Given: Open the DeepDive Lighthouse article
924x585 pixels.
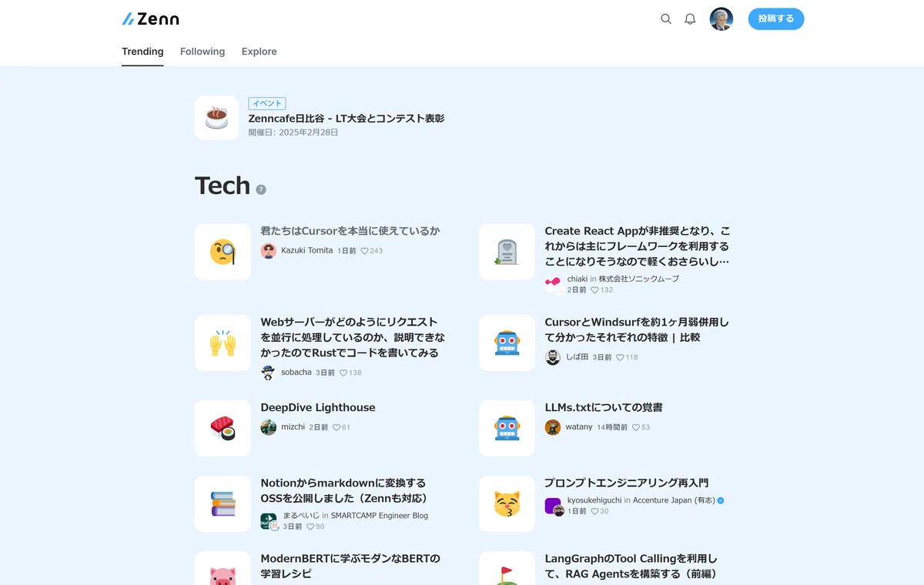Looking at the screenshot, I should 318,407.
